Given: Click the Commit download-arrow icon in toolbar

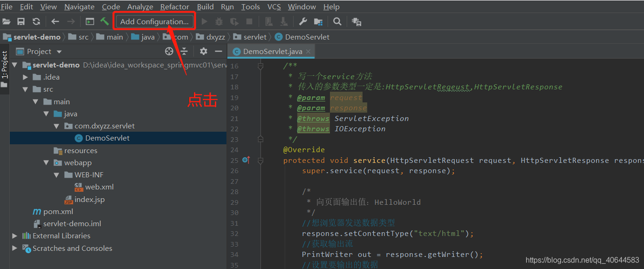Looking at the screenshot, I should [x=284, y=21].
